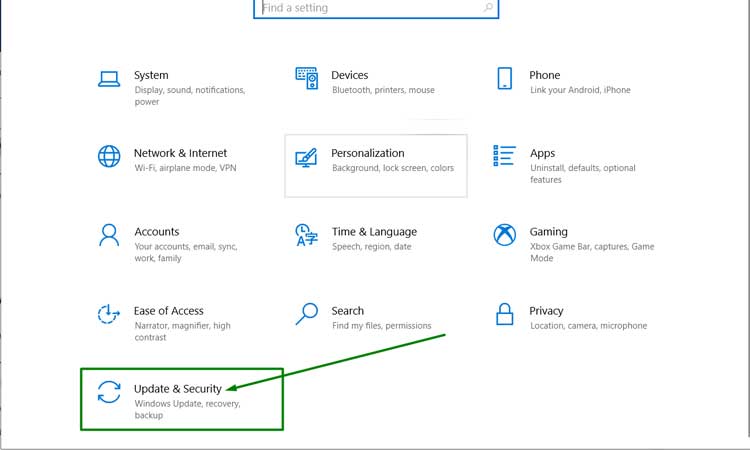750x450 pixels.
Task: Click the Personalization paintbrush icon
Action: 307,157
